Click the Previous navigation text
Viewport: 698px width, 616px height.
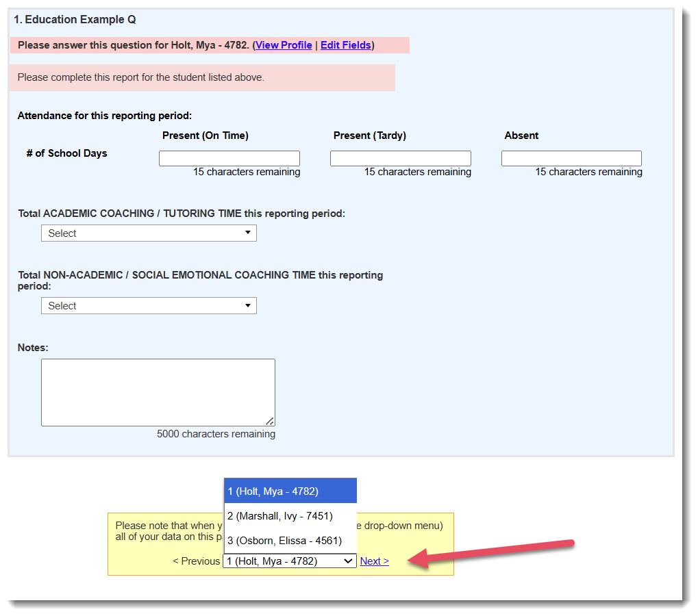197,561
